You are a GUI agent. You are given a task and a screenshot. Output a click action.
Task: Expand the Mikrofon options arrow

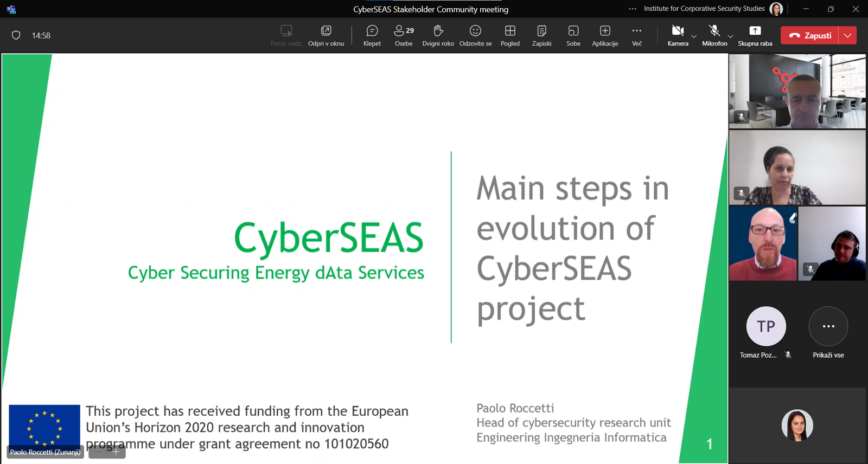[x=730, y=36]
